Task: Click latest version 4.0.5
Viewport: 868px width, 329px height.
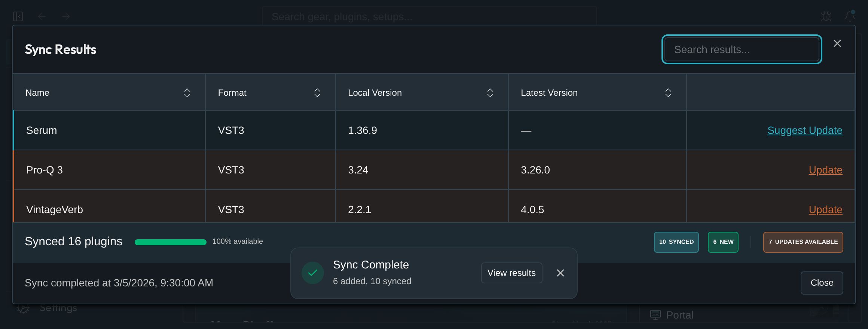Action: coord(532,210)
